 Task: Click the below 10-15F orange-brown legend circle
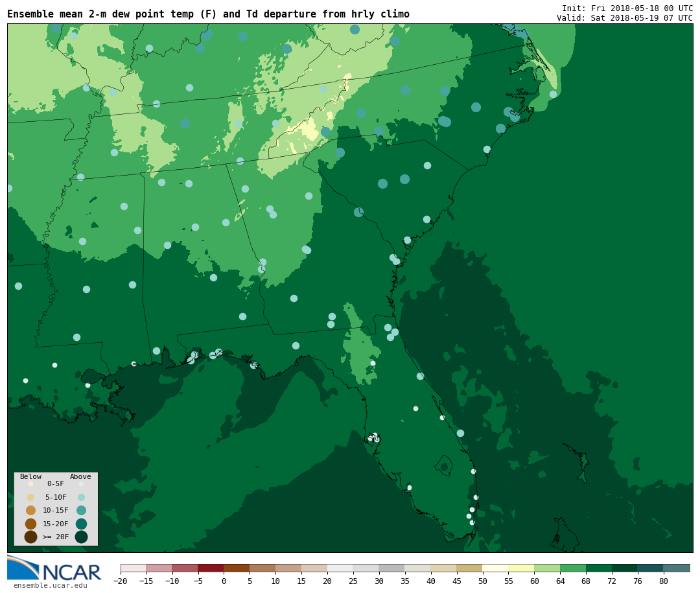[31, 511]
